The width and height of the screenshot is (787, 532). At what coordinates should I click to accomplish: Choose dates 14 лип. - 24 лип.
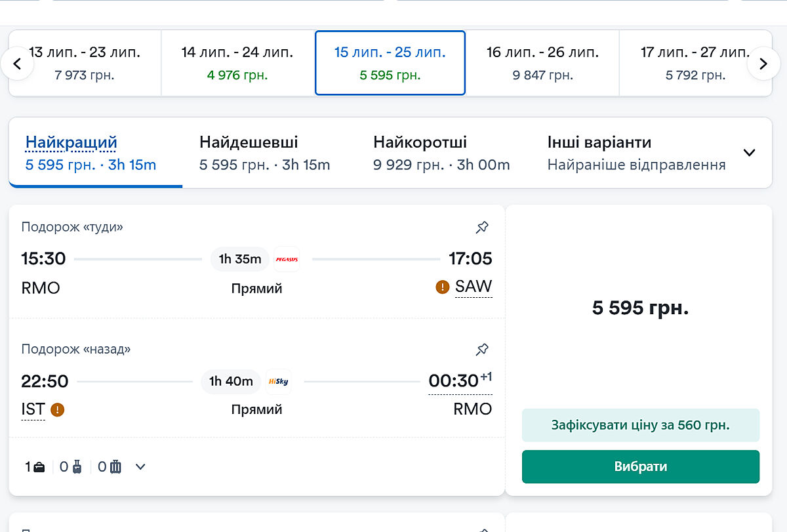pos(237,63)
